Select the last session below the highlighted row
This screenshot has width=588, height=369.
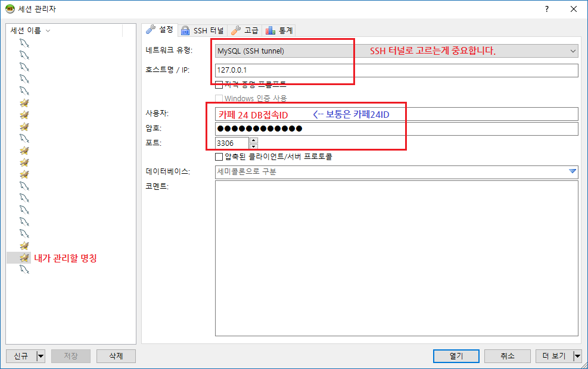point(25,270)
